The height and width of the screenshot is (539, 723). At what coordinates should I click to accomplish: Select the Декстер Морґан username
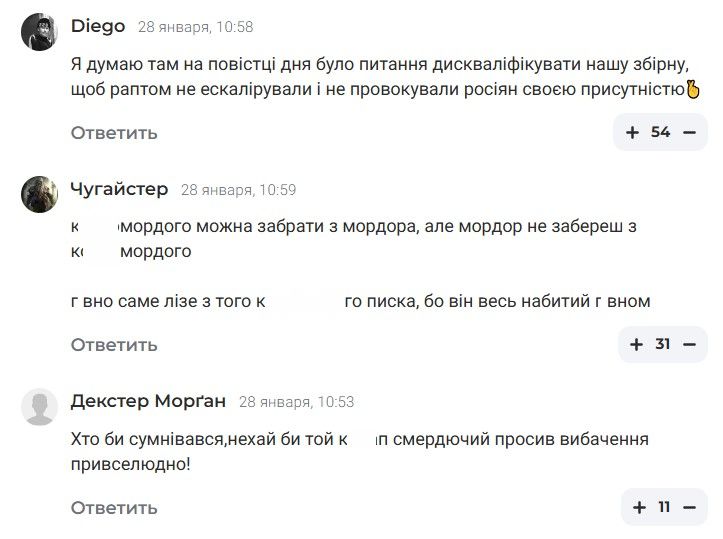[x=148, y=402]
